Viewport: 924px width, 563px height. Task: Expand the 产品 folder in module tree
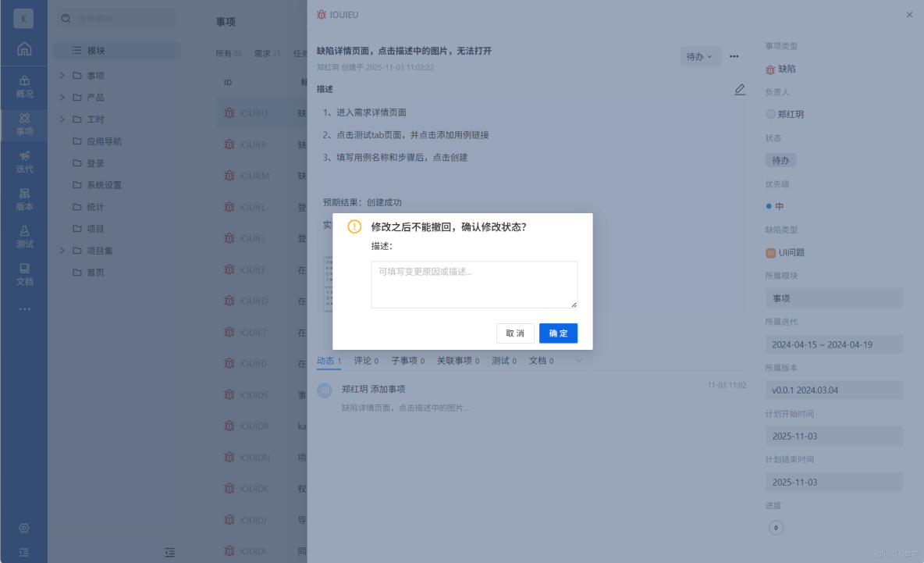pyautogui.click(x=62, y=97)
